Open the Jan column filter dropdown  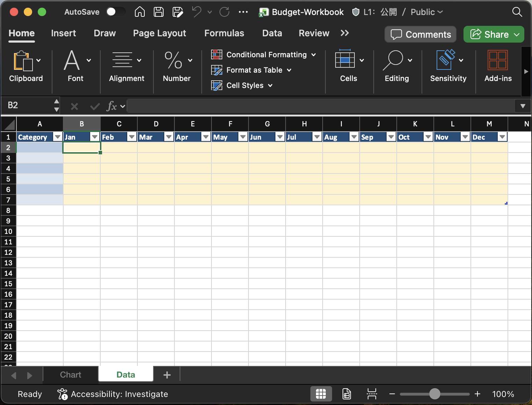click(x=94, y=137)
